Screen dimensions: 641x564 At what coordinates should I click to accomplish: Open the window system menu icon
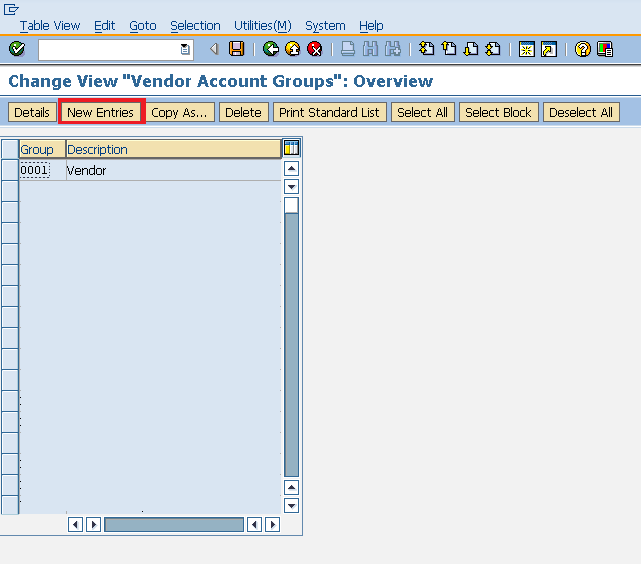pos(11,9)
